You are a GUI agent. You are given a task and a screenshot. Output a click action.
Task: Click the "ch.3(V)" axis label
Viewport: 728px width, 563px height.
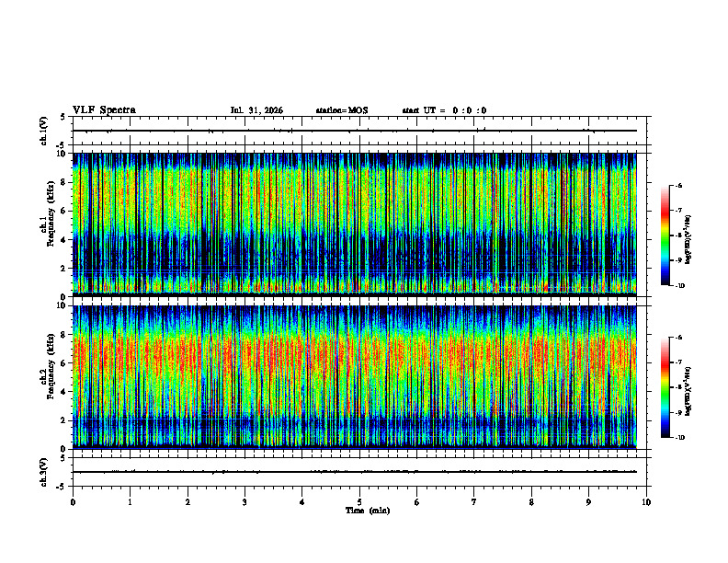pyautogui.click(x=43, y=472)
